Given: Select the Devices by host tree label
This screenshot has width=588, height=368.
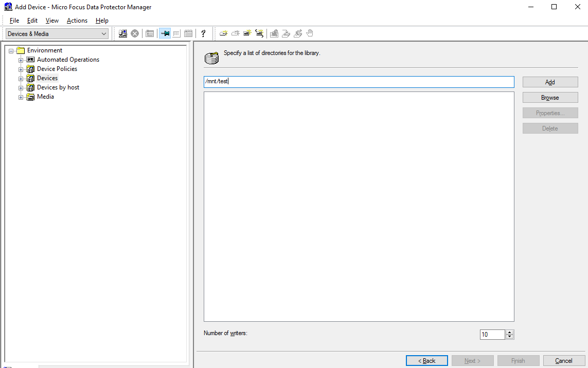Looking at the screenshot, I should pyautogui.click(x=58, y=87).
